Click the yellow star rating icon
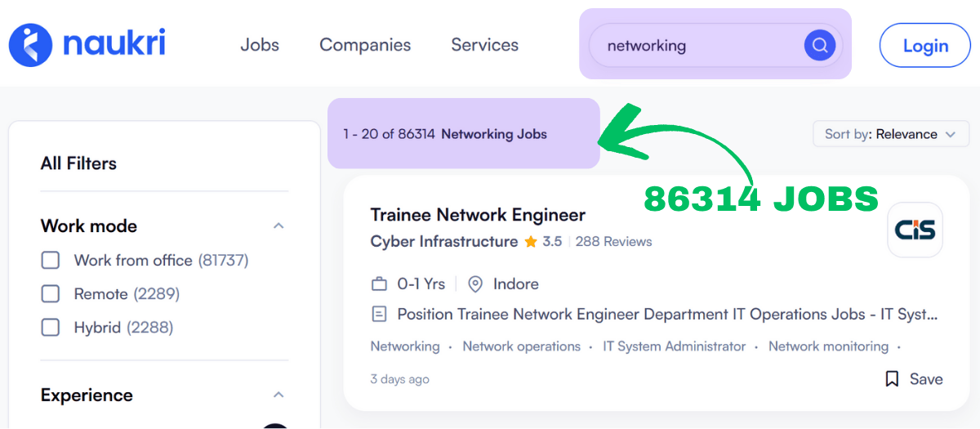Viewport: 980px width, 429px height. point(531,242)
